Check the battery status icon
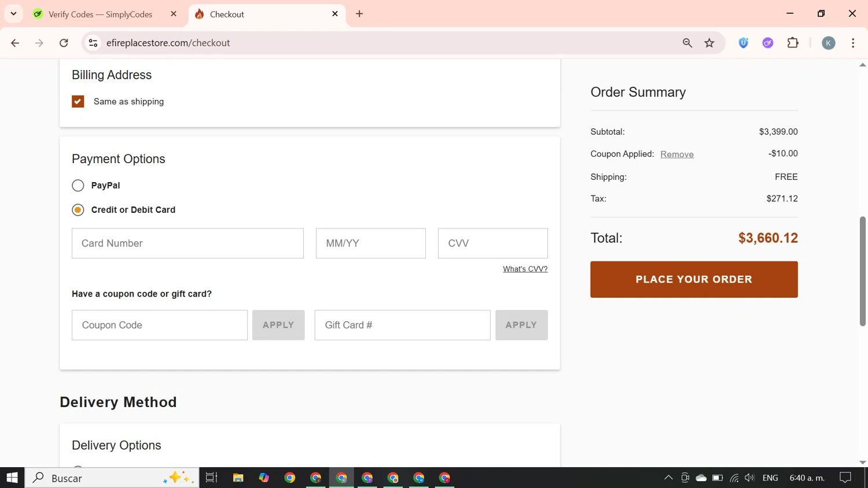 [x=718, y=478]
